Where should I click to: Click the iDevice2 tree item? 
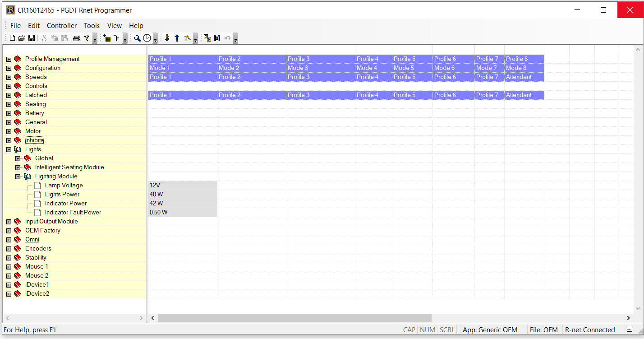(x=37, y=294)
